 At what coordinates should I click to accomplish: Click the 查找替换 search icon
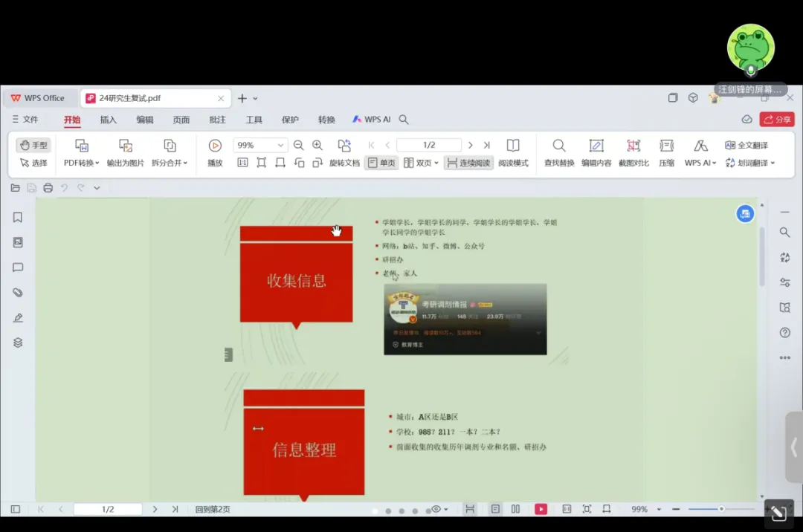pyautogui.click(x=559, y=146)
